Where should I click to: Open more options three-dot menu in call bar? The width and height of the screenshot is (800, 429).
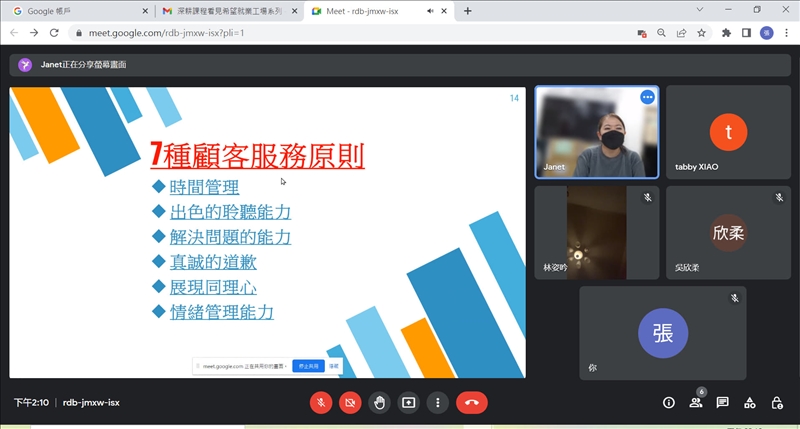point(437,402)
